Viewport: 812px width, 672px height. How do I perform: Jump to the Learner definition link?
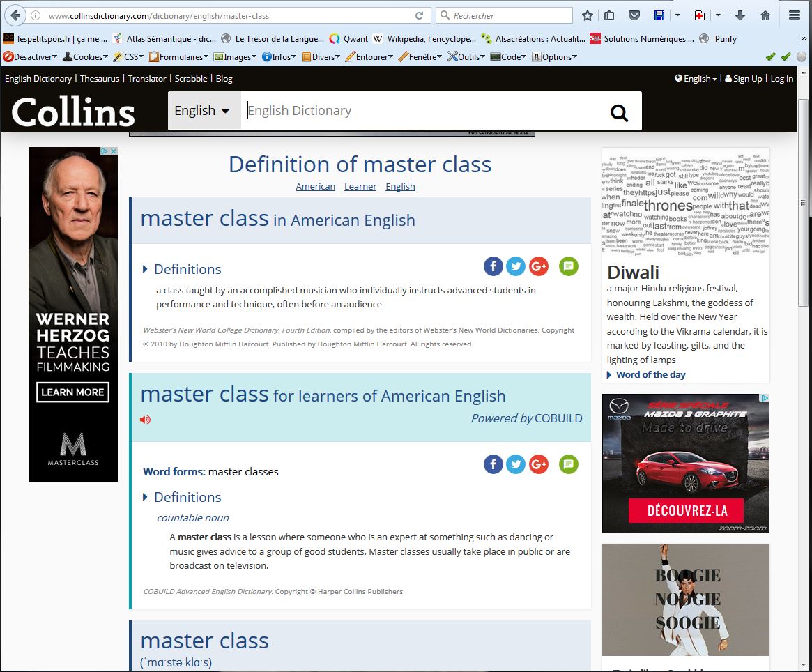360,187
